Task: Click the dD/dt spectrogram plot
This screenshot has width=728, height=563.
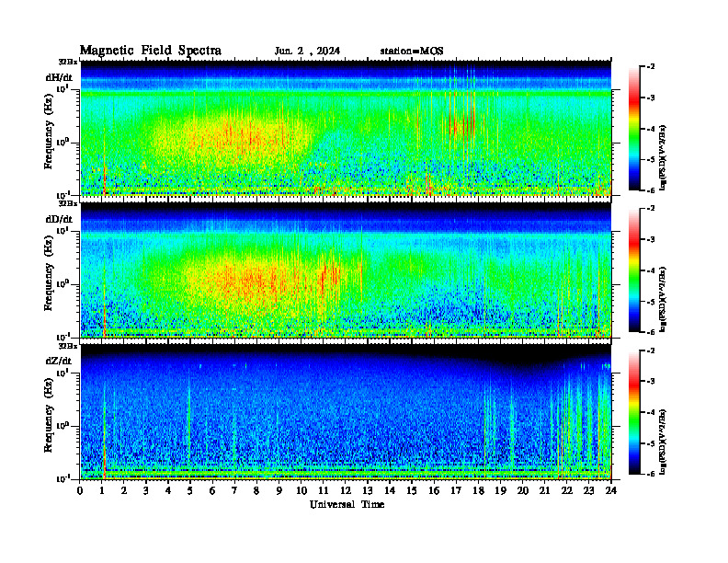Action: 346,270
